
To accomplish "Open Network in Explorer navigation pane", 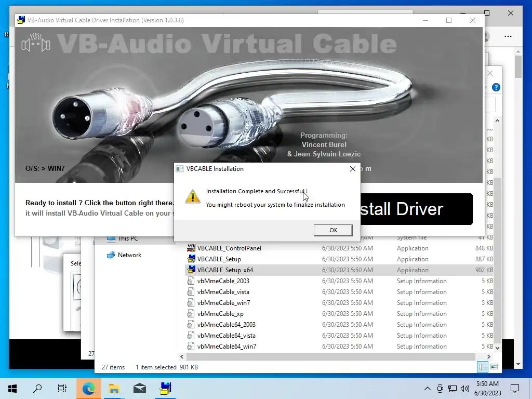I will click(124, 255).
